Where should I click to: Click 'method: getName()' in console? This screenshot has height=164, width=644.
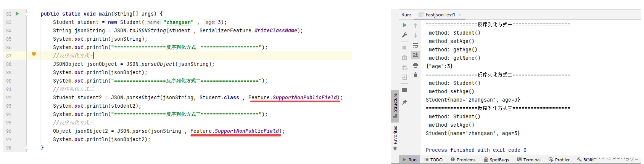pos(454,58)
